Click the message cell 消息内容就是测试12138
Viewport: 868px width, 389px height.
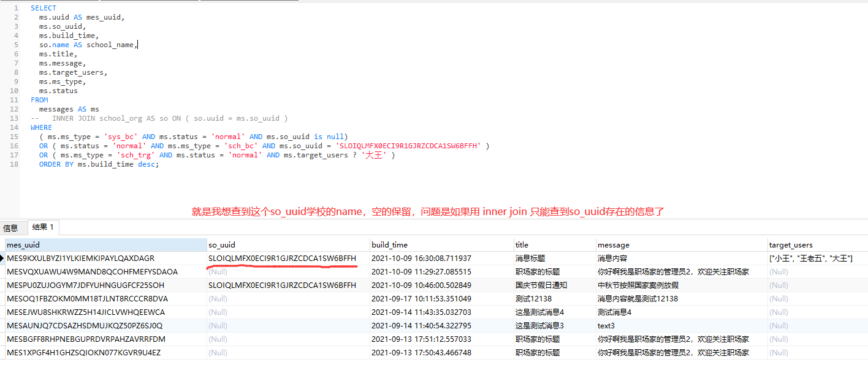click(682, 298)
